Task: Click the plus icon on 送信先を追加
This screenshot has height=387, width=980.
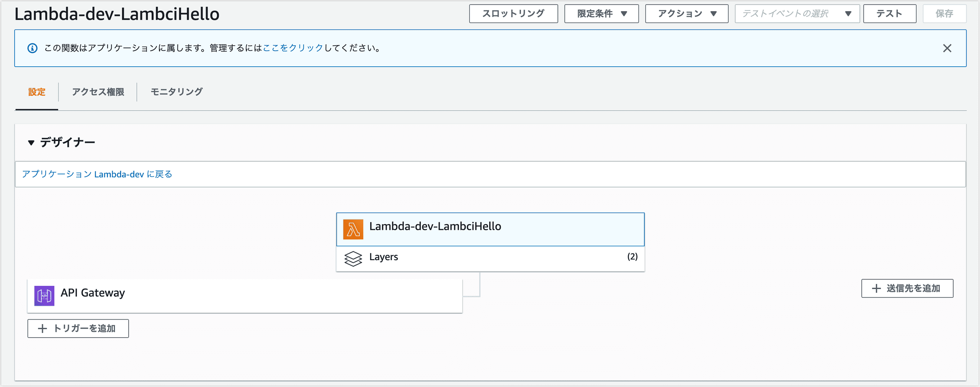Action: 876,289
